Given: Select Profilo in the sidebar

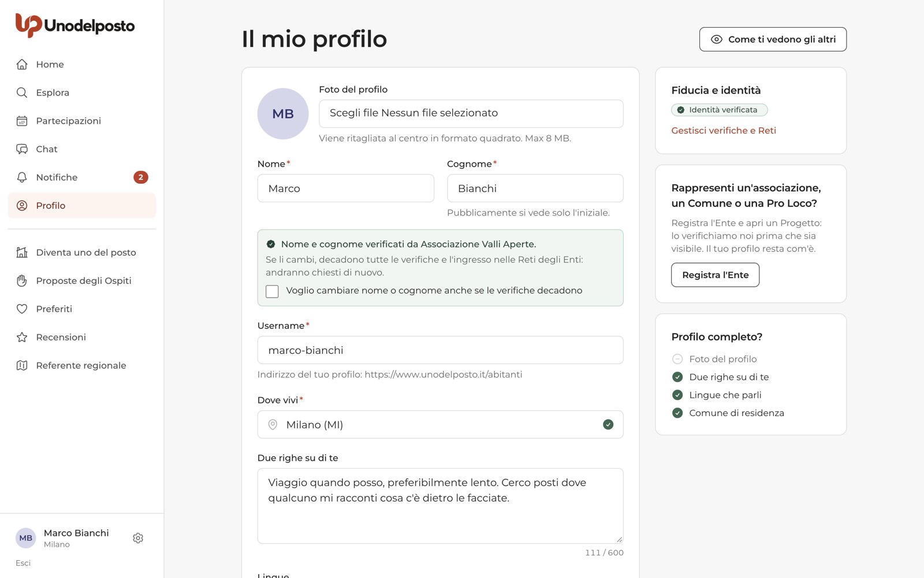Looking at the screenshot, I should point(82,206).
